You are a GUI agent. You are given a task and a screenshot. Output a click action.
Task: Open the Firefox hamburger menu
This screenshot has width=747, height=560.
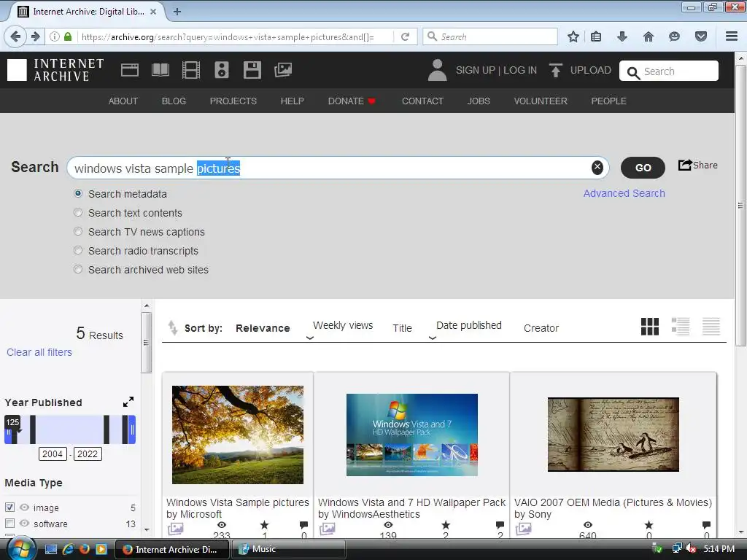point(732,36)
